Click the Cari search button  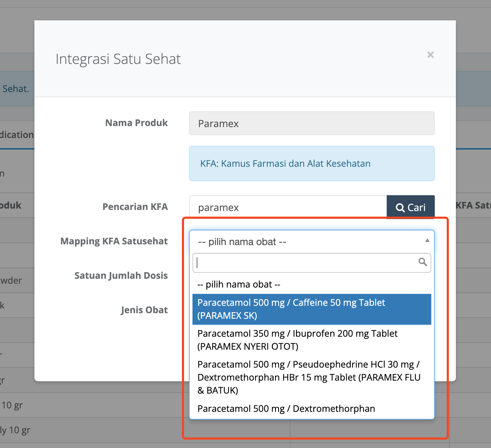411,207
